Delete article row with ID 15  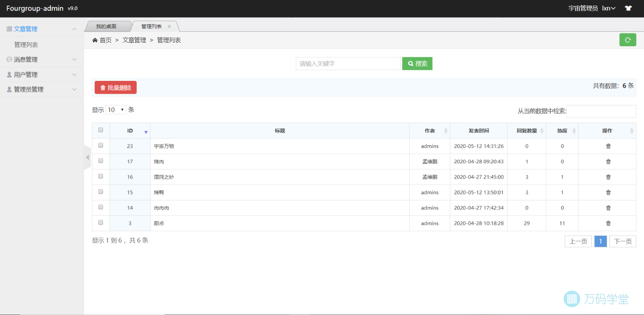pyautogui.click(x=608, y=193)
